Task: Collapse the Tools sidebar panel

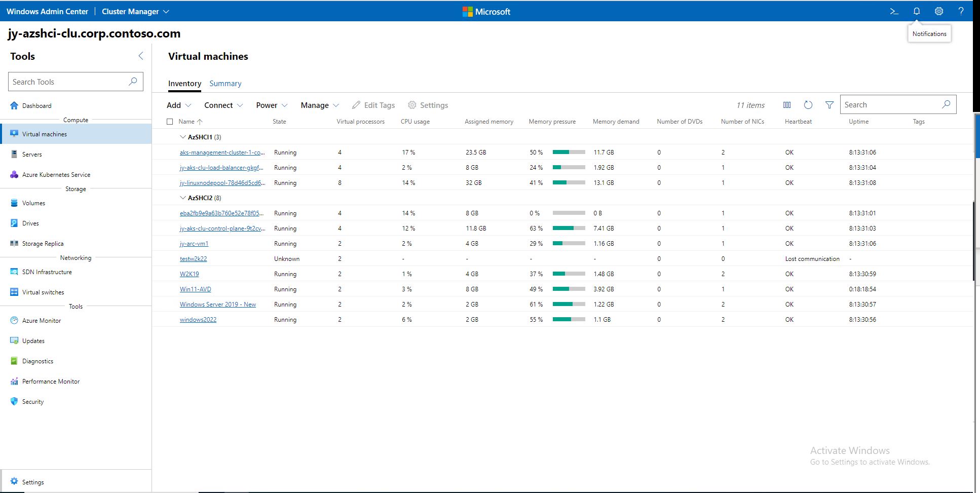Action: coord(140,56)
